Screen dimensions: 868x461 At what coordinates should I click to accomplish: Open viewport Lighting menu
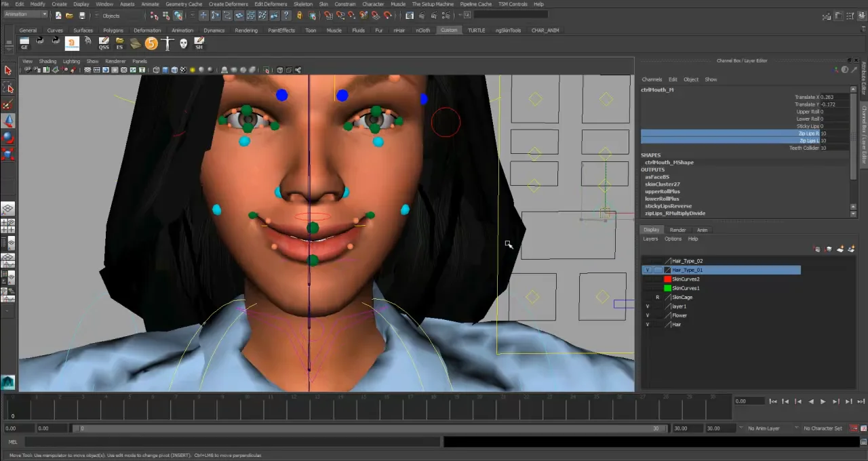pyautogui.click(x=71, y=61)
